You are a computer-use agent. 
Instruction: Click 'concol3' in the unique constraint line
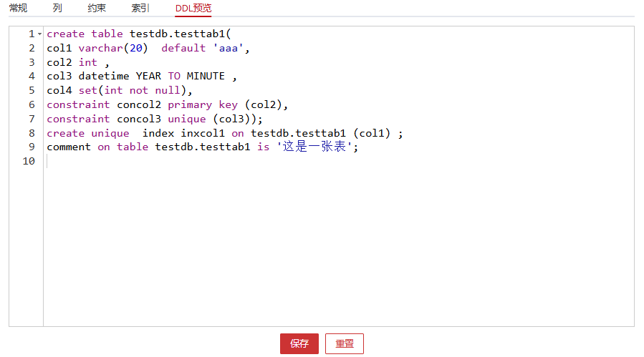(x=139, y=119)
